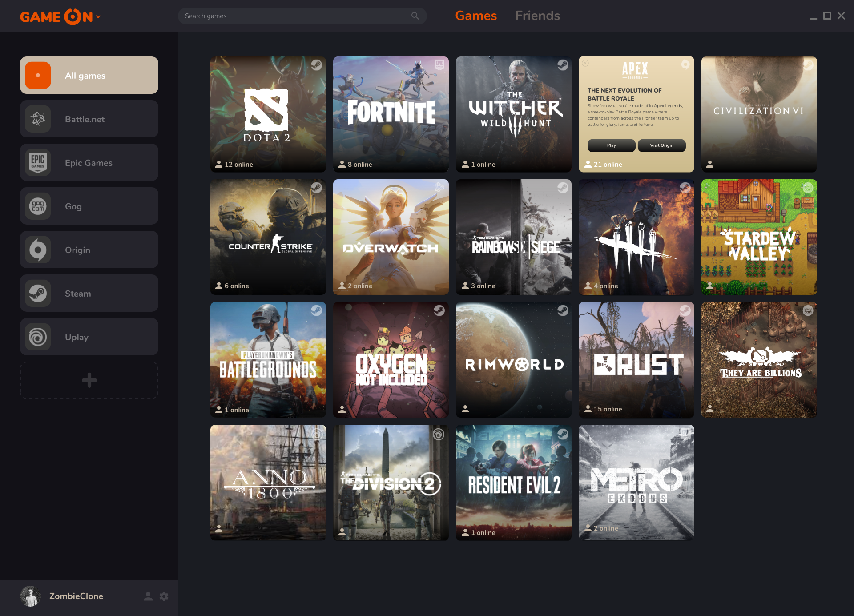This screenshot has height=616, width=854.
Task: Click Steam icon on Rust card
Action: pos(685,310)
